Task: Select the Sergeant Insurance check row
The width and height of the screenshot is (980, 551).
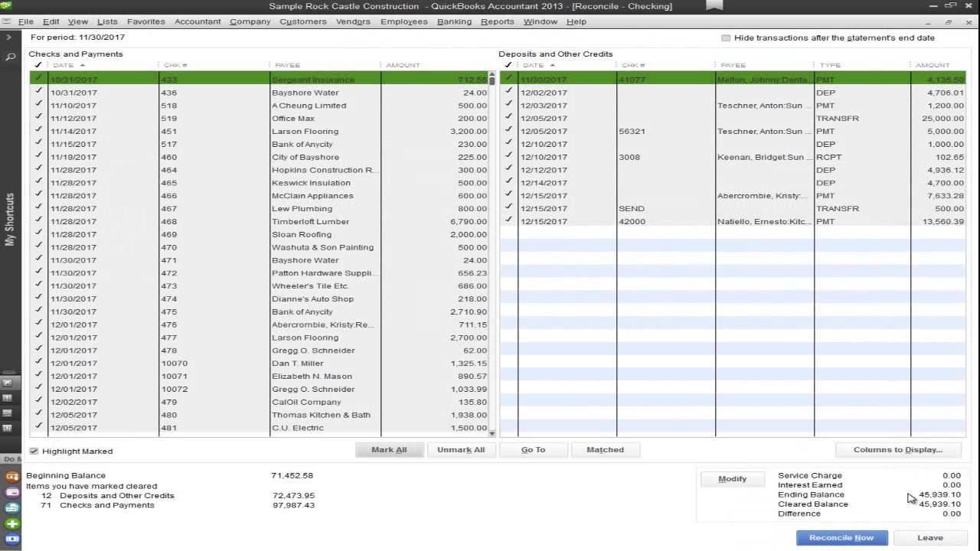Action: [x=259, y=79]
